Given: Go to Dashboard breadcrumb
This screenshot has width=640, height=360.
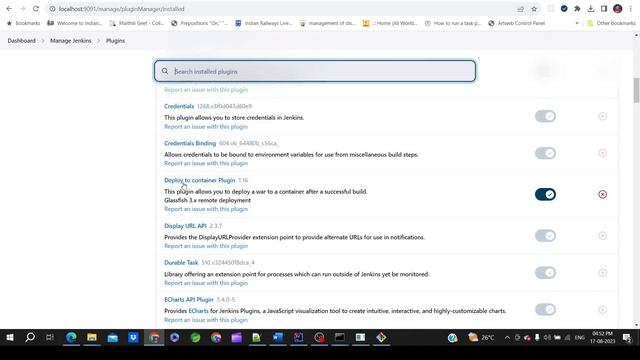Looking at the screenshot, I should [22, 41].
